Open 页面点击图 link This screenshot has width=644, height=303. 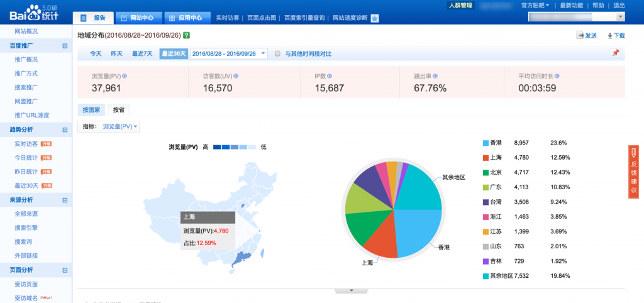coord(262,18)
